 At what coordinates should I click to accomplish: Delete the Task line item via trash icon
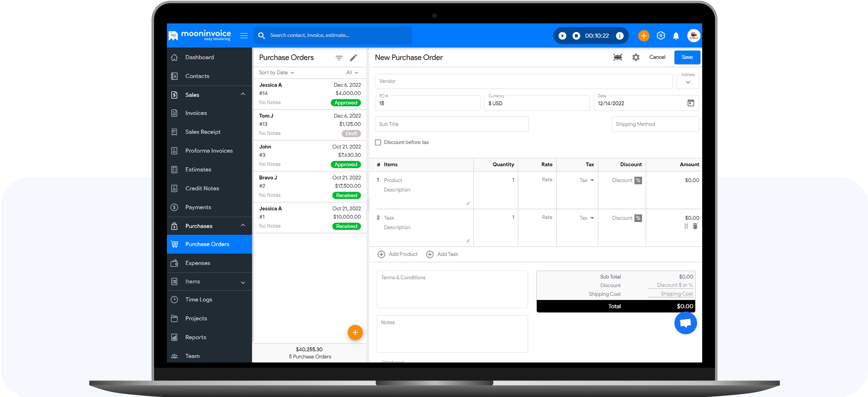click(695, 227)
